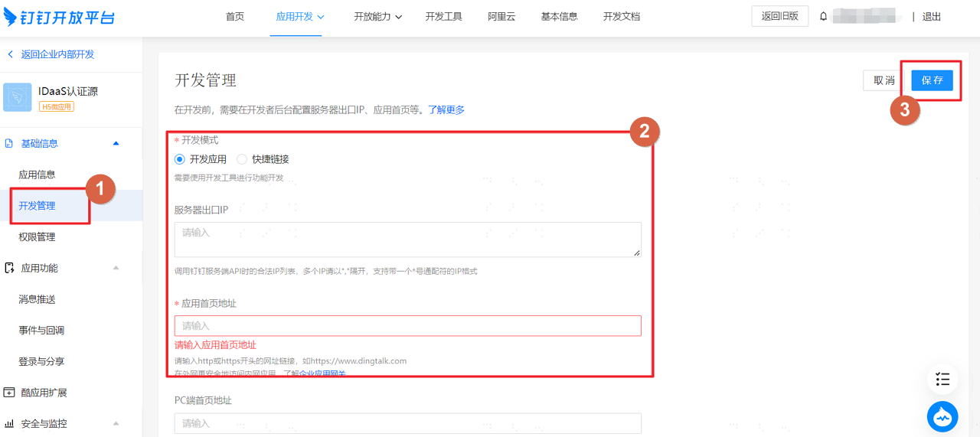Open the 开发文档 nav item
Viewport: 980px width, 437px height.
click(x=621, y=16)
